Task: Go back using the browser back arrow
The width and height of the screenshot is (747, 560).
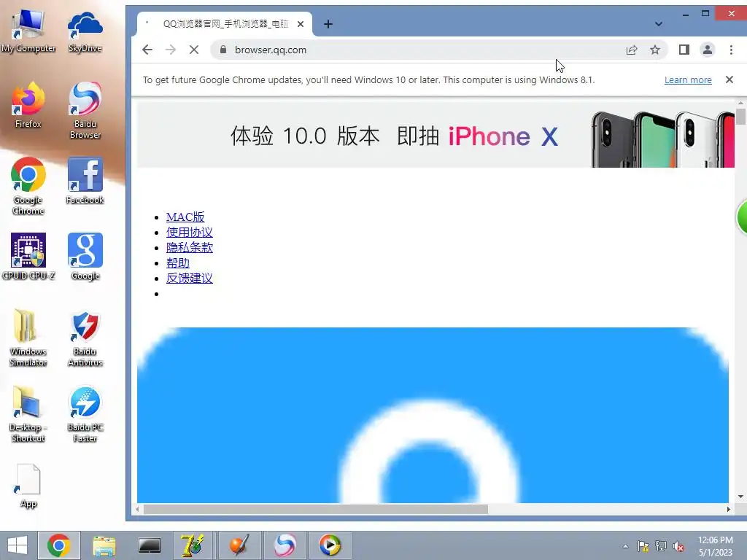Action: (147, 50)
